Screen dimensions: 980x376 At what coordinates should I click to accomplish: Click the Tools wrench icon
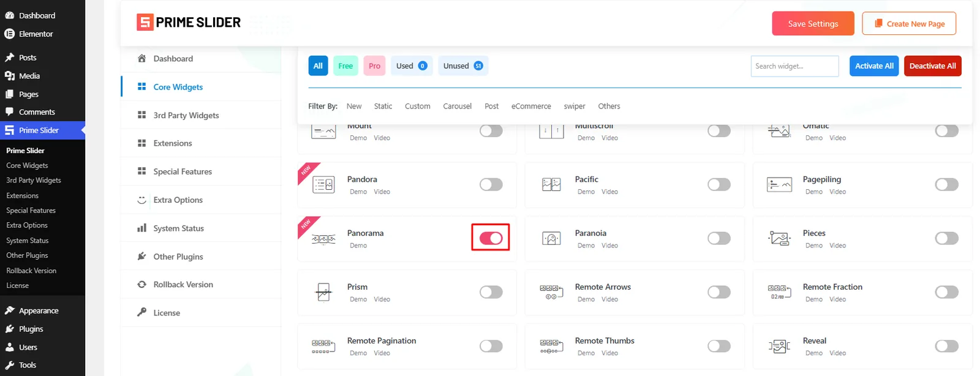(10, 365)
